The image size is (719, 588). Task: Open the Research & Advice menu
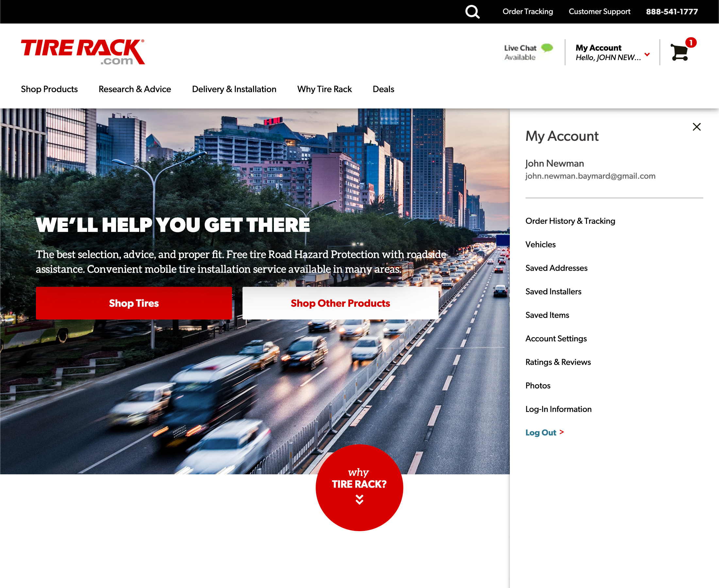(135, 89)
